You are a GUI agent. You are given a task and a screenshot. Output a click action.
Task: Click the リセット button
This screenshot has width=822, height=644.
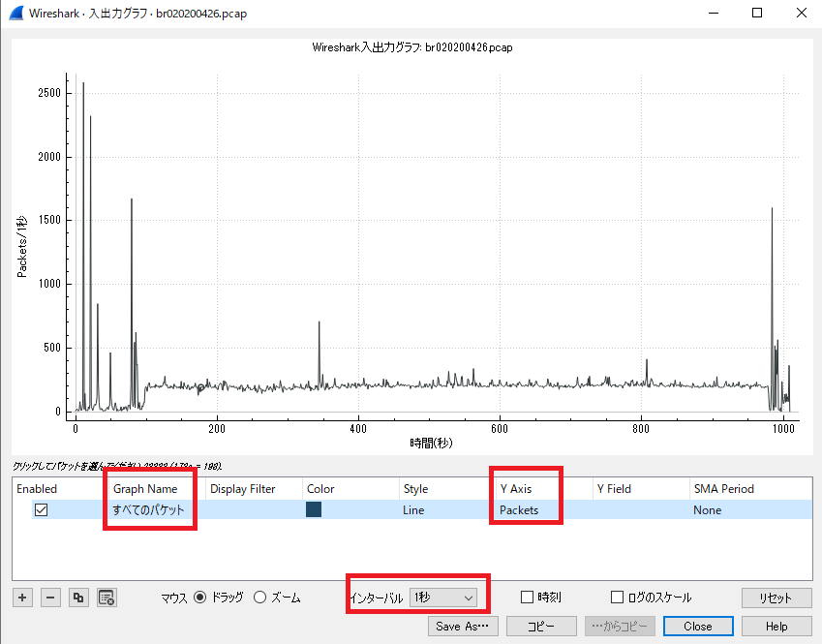coord(776,598)
